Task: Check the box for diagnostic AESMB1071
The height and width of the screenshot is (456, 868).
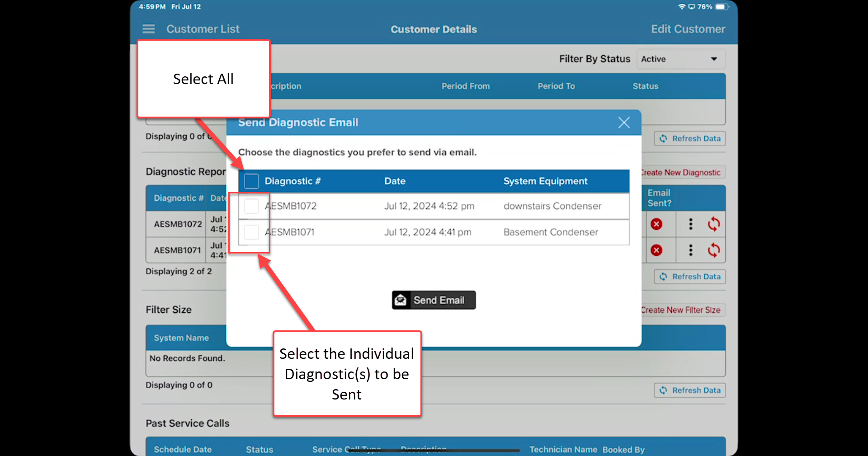Action: click(251, 232)
